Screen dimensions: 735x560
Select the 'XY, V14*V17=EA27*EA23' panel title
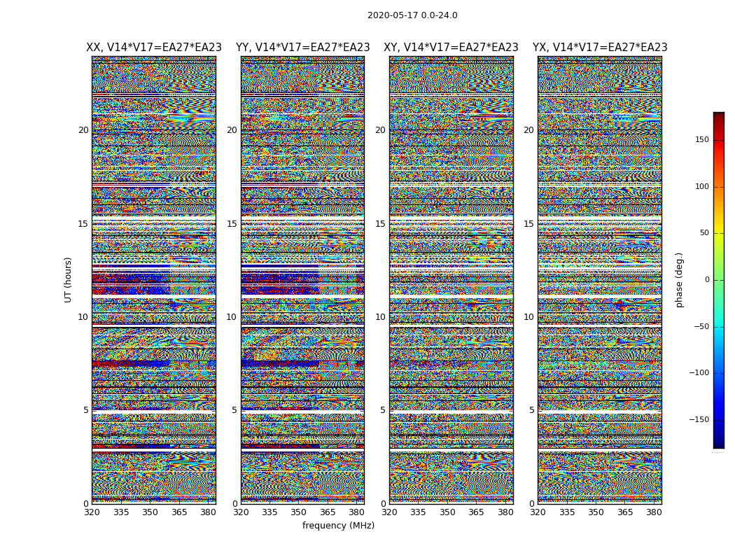(451, 48)
